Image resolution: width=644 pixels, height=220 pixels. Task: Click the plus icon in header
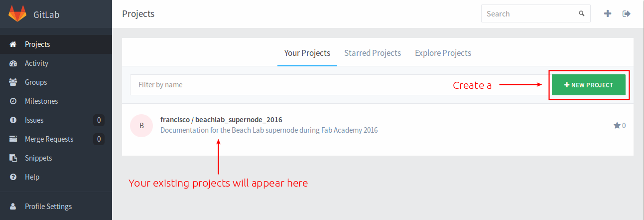pos(608,14)
